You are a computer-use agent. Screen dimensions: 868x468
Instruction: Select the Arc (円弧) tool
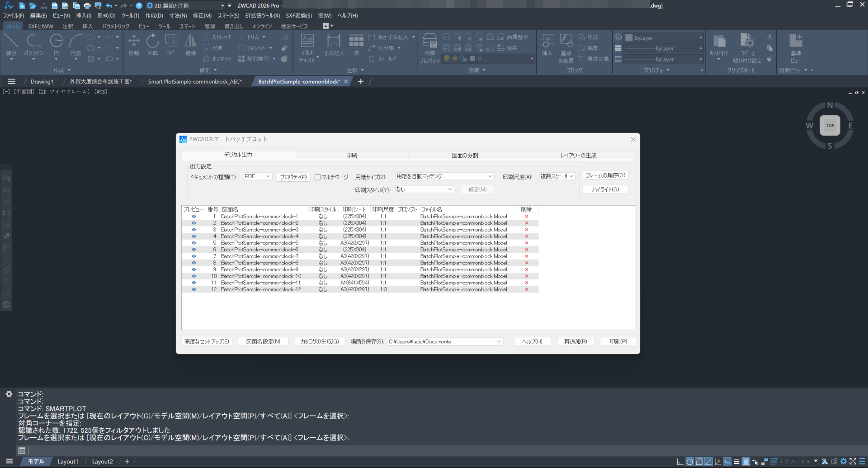point(75,45)
